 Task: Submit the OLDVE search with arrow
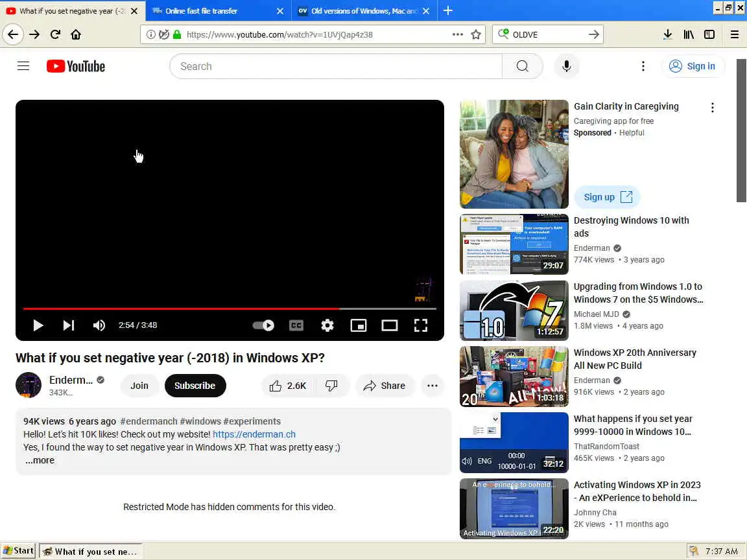tap(593, 34)
